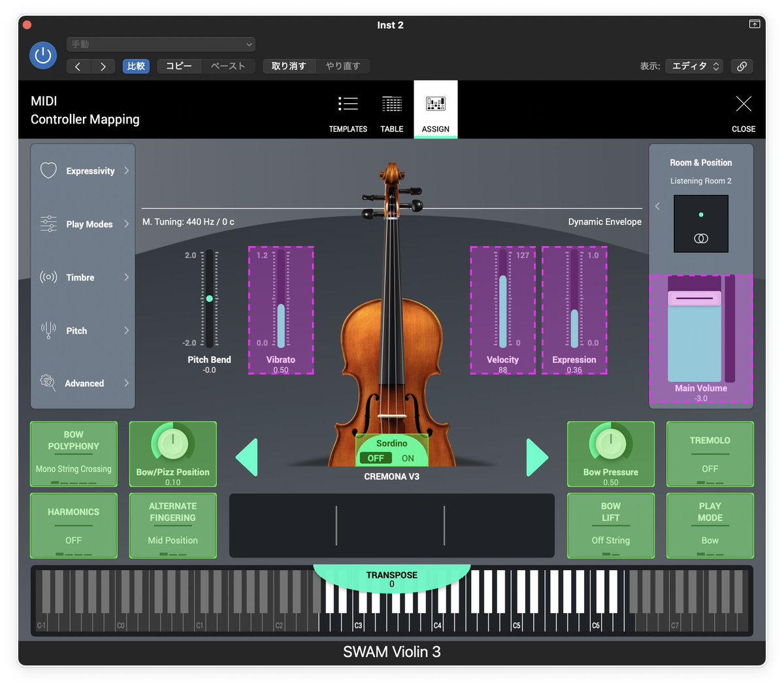Image resolution: width=784 pixels, height=687 pixels.
Task: Click the BOW POLYPHONY button
Action: pos(74,454)
